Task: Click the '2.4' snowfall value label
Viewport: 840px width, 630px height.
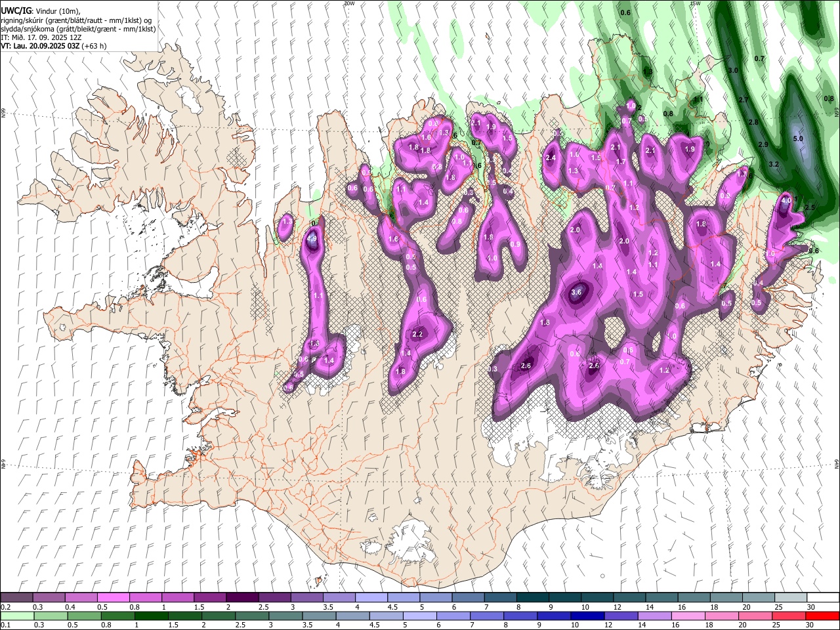Action: [x=551, y=157]
